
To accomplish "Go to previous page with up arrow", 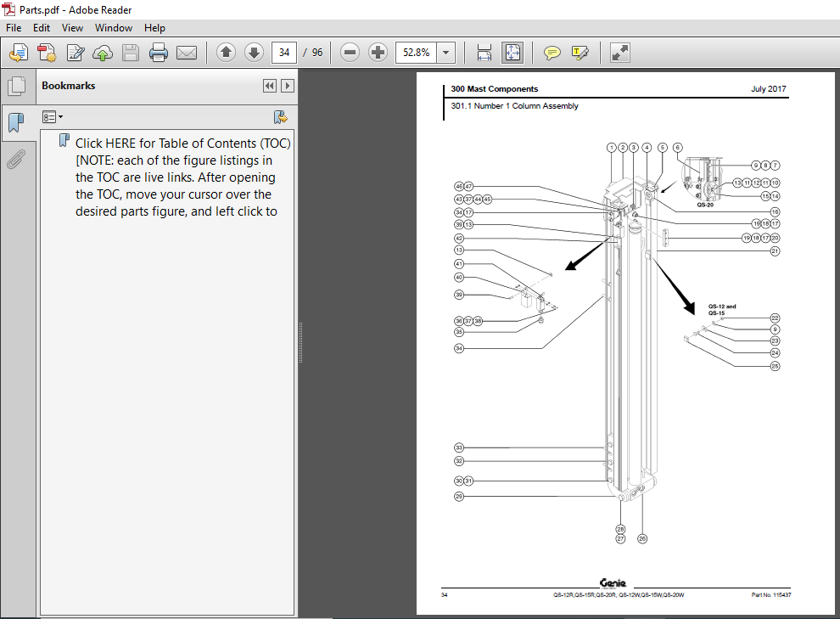I will [226, 53].
